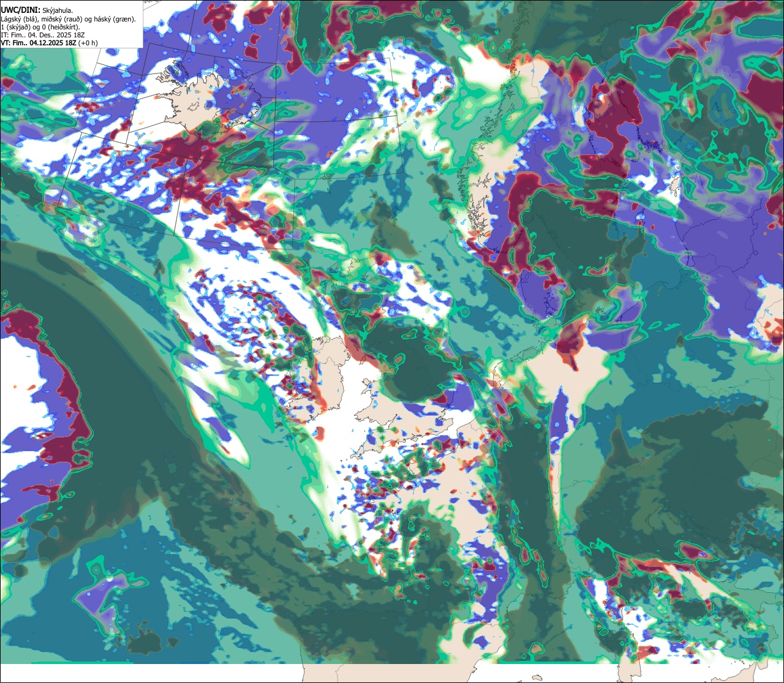Click the "IT: Fim.. 04. Des.. 2025 18Z" line
784x683 pixels.
pos(43,35)
